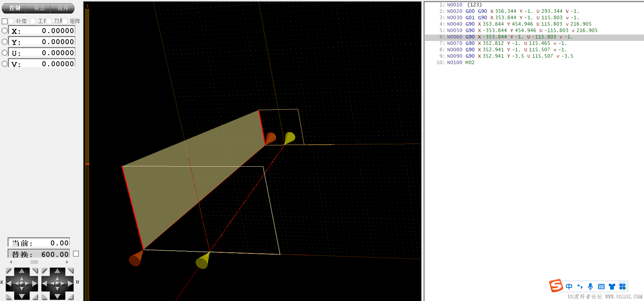Image resolution: width=644 pixels, height=301 pixels.
Task: Tick the 刀具 tool checkbox
Action: pyautogui.click(x=49, y=21)
